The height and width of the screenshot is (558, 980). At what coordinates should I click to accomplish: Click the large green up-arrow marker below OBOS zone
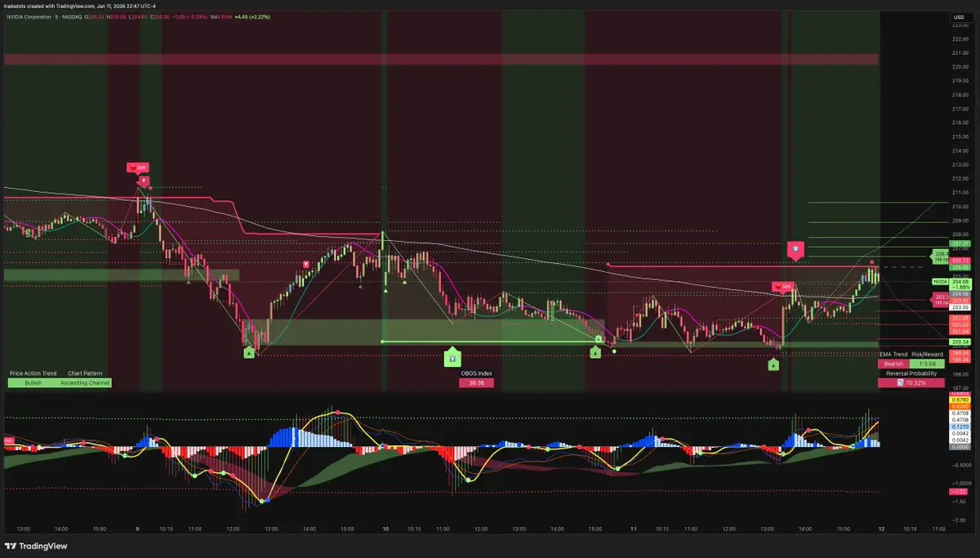pos(452,357)
